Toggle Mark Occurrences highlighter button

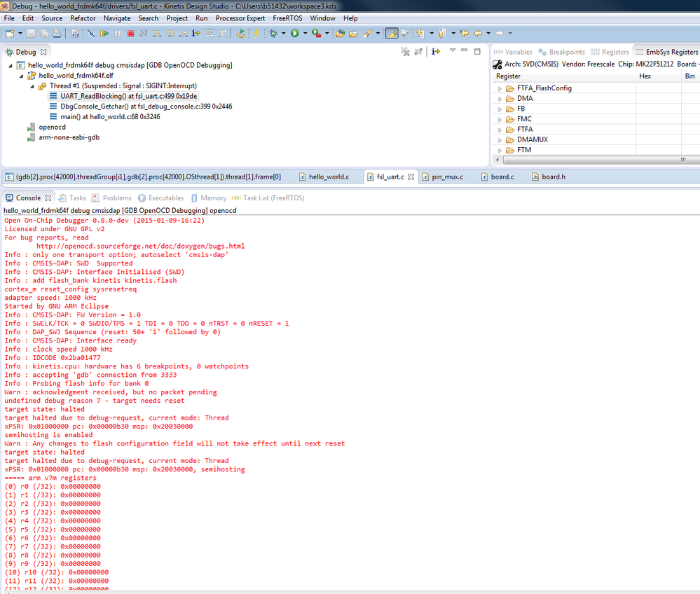click(392, 34)
